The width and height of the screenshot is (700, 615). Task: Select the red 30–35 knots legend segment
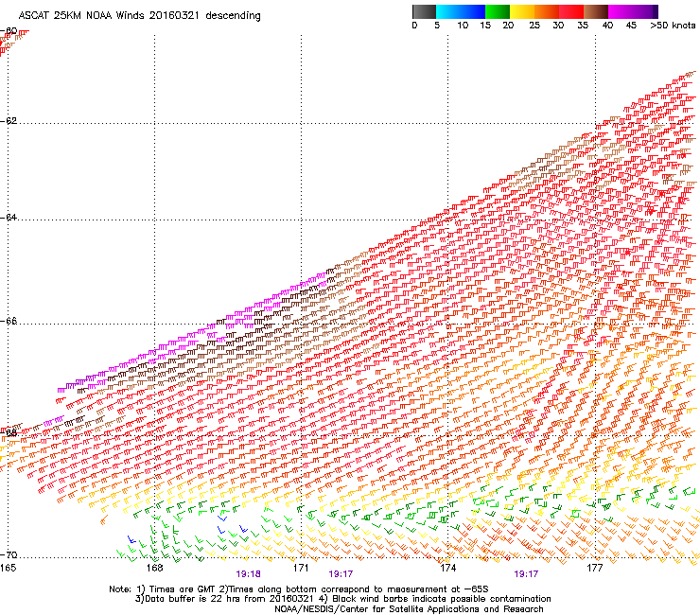point(571,11)
